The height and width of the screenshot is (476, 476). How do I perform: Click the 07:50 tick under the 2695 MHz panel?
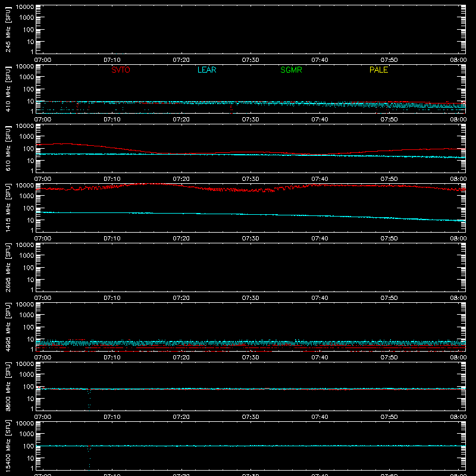point(389,298)
